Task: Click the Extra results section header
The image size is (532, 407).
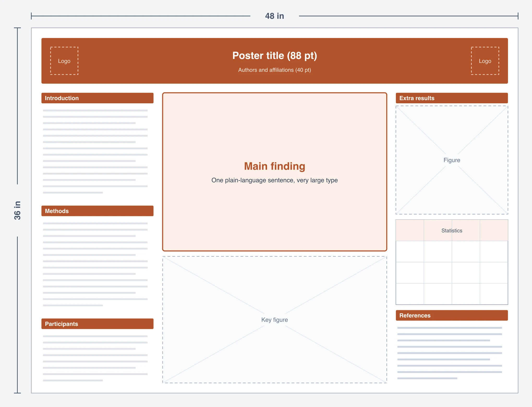Action: point(452,98)
